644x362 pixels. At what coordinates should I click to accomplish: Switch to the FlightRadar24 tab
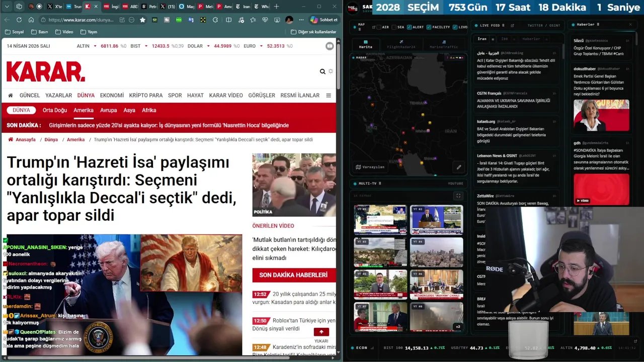401,44
